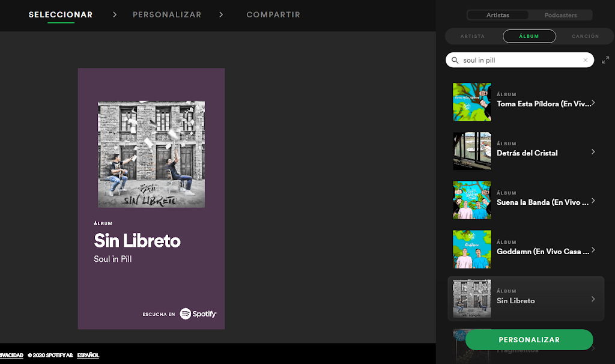Viewport: 615px width, 364px height.
Task: Click arrow between SELECCIONAR and PERSONALIZAR
Action: coord(115,15)
